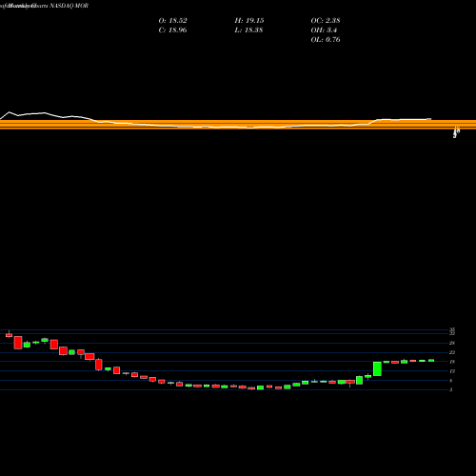This screenshot has height=476, width=476.
Task: Click the white indicator line peak at left
Action: [9, 112]
